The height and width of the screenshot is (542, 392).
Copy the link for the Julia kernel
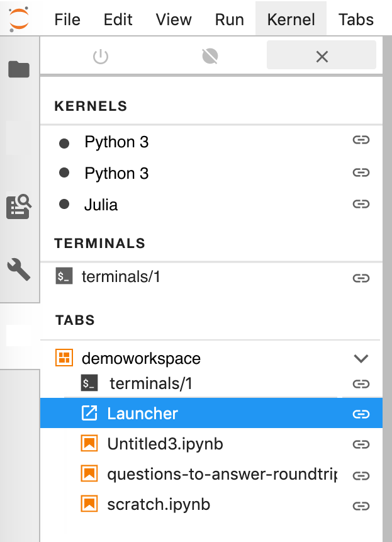click(361, 204)
